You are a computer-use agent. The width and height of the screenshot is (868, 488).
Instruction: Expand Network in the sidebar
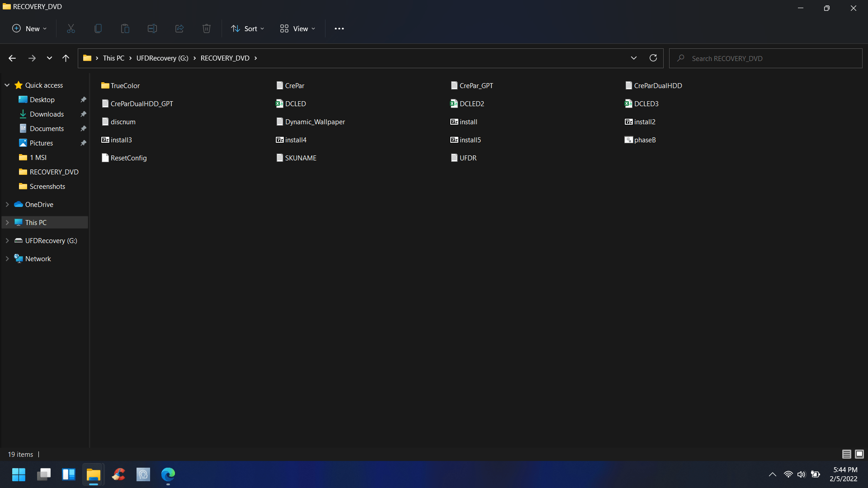pyautogui.click(x=6, y=258)
